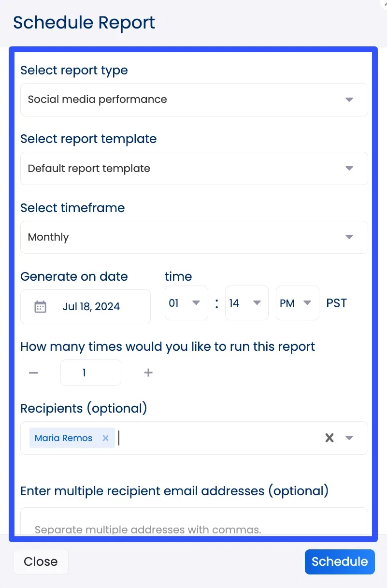
Task: Click inside the Recipients input area
Action: pos(217,438)
